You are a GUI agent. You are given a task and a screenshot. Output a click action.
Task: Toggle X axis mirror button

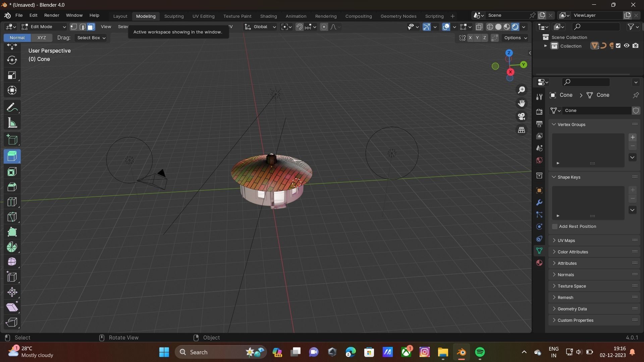[470, 38]
